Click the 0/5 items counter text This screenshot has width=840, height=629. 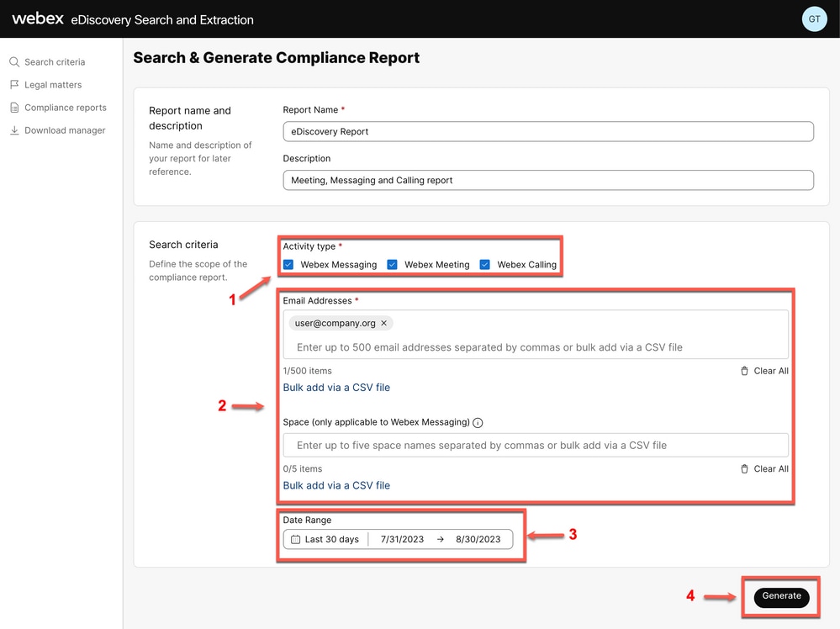click(x=302, y=468)
